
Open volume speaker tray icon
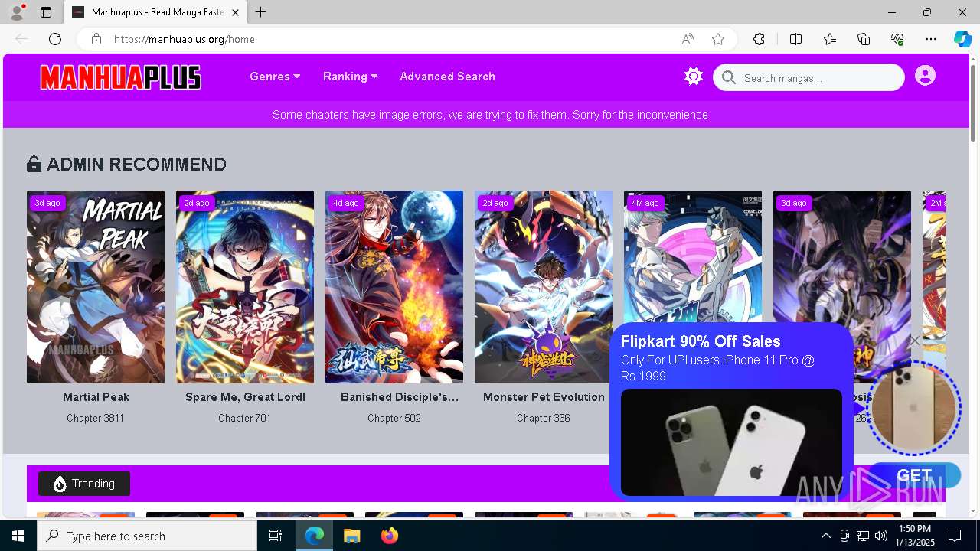(880, 536)
